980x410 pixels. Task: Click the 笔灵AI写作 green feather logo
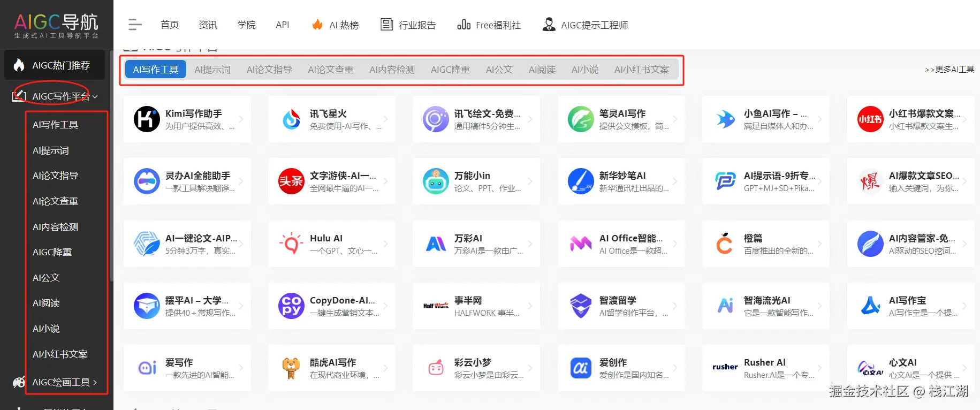(581, 119)
